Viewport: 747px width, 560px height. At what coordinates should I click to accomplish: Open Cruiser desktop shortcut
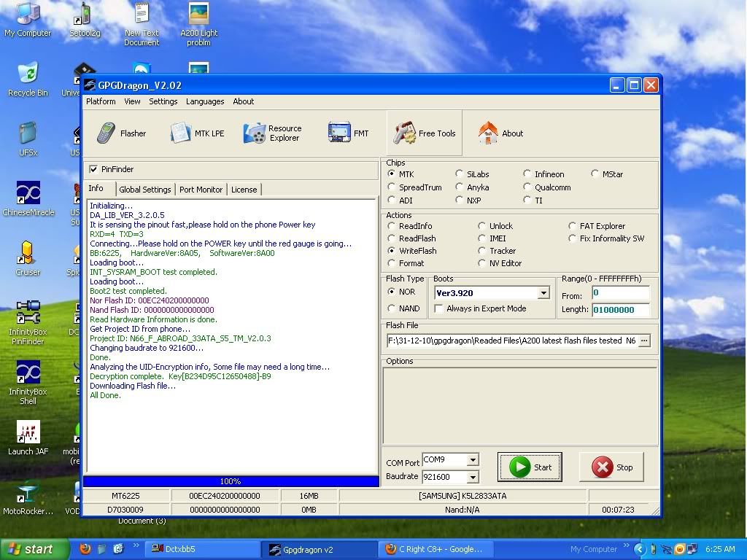click(x=28, y=259)
